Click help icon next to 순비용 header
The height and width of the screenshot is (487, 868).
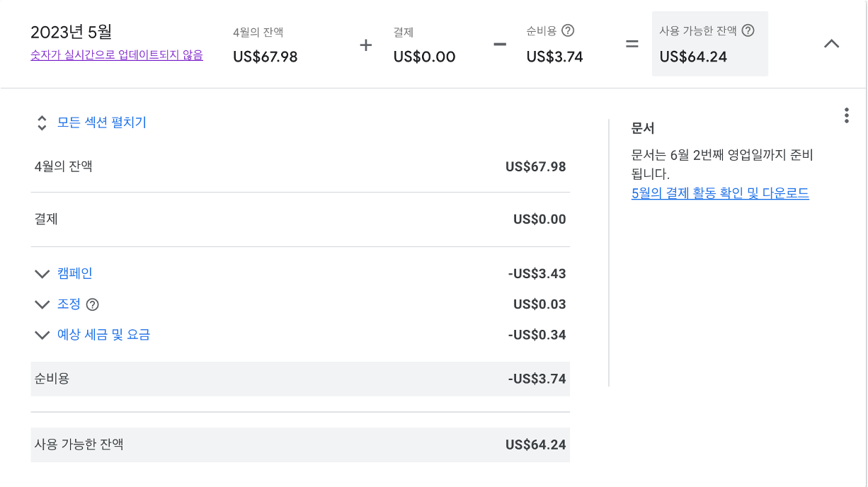click(568, 30)
